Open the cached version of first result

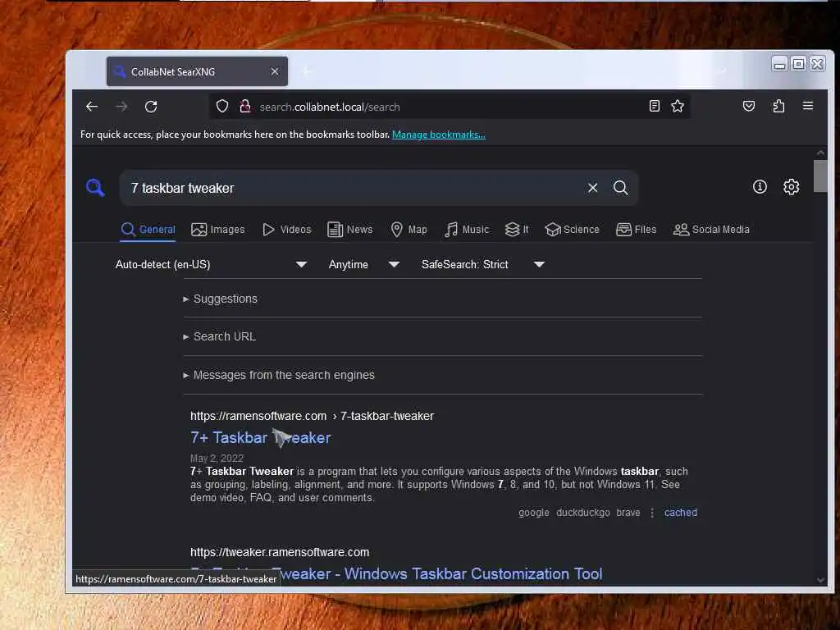click(x=680, y=513)
